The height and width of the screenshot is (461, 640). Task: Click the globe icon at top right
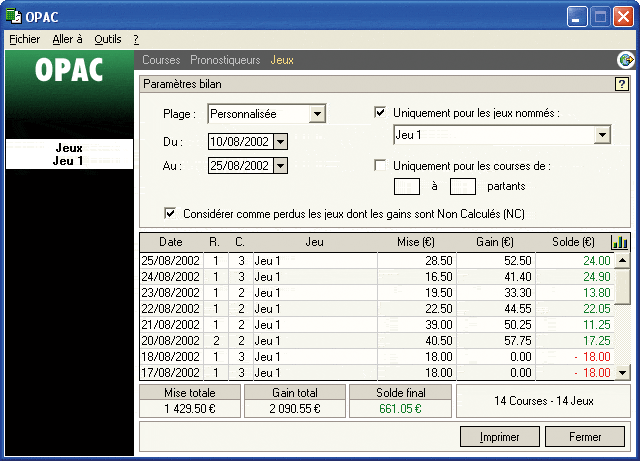click(626, 61)
